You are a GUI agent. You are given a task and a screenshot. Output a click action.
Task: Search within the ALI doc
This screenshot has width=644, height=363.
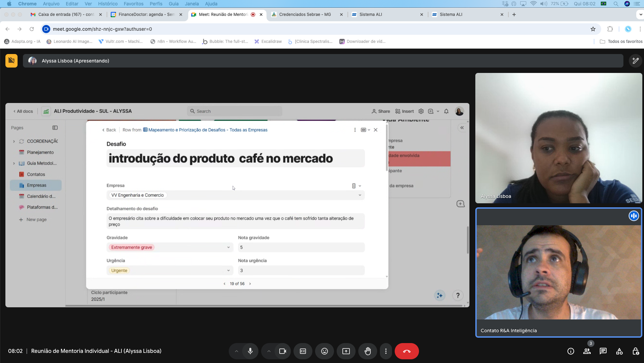pyautogui.click(x=234, y=111)
